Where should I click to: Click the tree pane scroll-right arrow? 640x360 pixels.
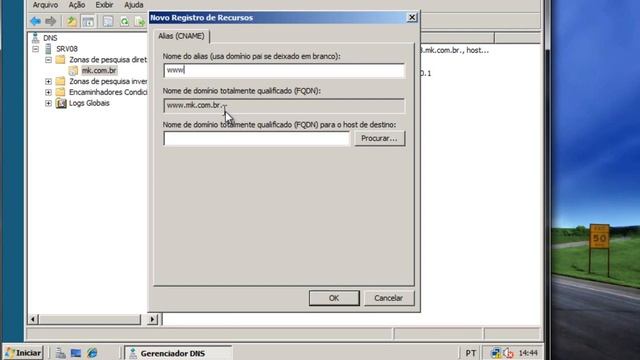point(153,319)
